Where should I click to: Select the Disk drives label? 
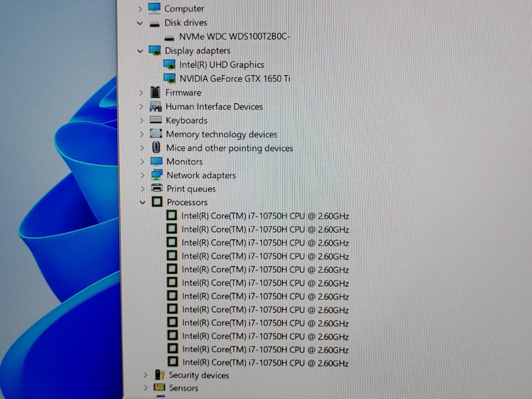coord(186,23)
